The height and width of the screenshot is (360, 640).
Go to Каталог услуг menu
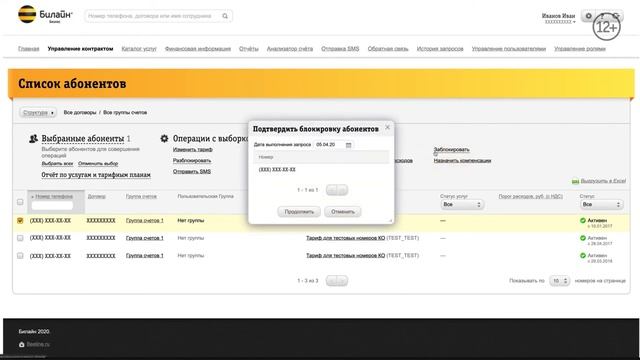pos(139,49)
